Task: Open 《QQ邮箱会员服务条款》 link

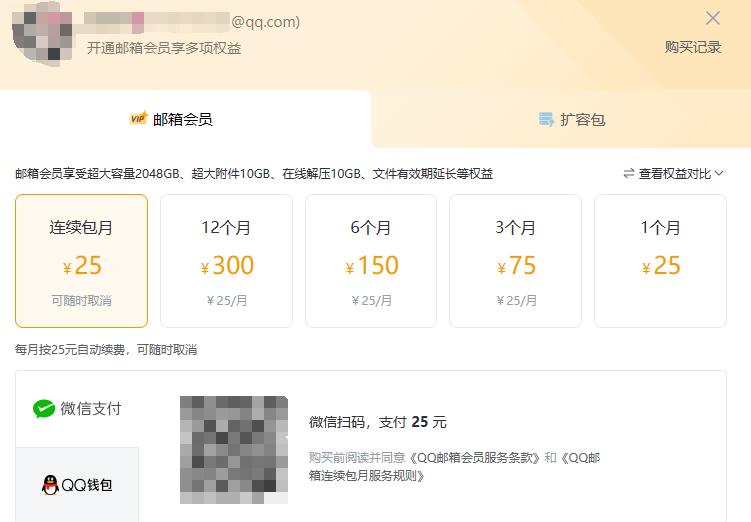Action: tap(474, 458)
